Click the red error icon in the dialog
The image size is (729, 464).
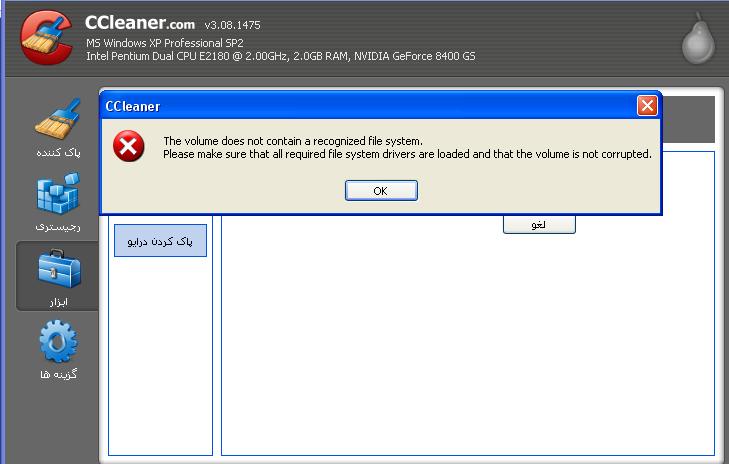click(x=128, y=146)
